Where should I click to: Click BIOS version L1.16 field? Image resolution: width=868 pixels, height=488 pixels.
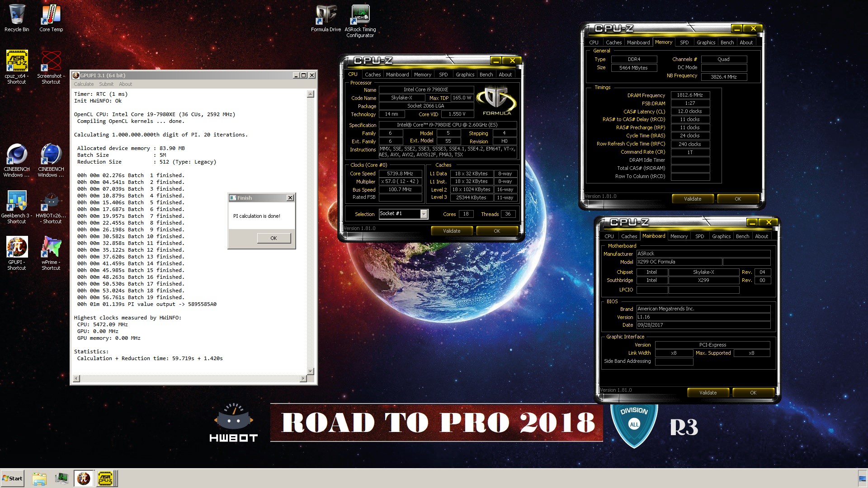pyautogui.click(x=703, y=317)
